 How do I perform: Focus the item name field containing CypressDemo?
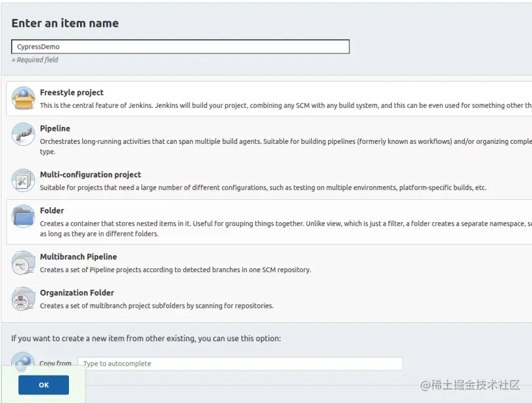180,47
